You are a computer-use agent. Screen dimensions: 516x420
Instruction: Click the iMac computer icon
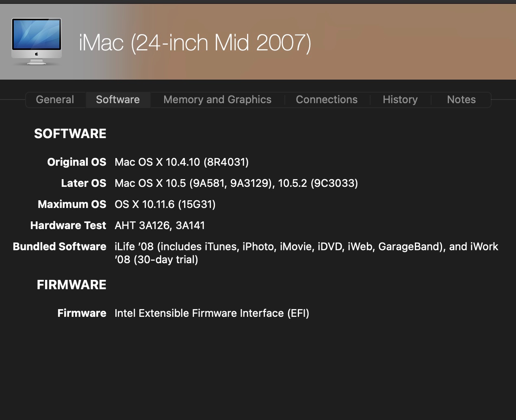(37, 41)
